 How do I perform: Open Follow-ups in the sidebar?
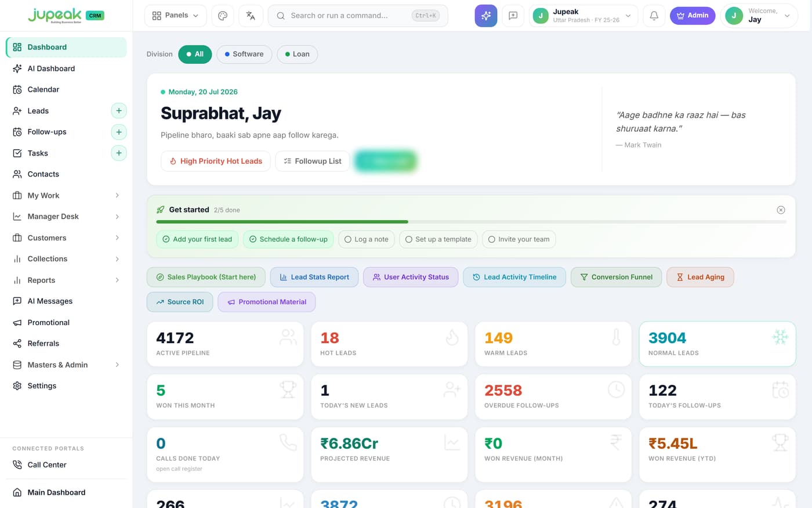tap(47, 132)
